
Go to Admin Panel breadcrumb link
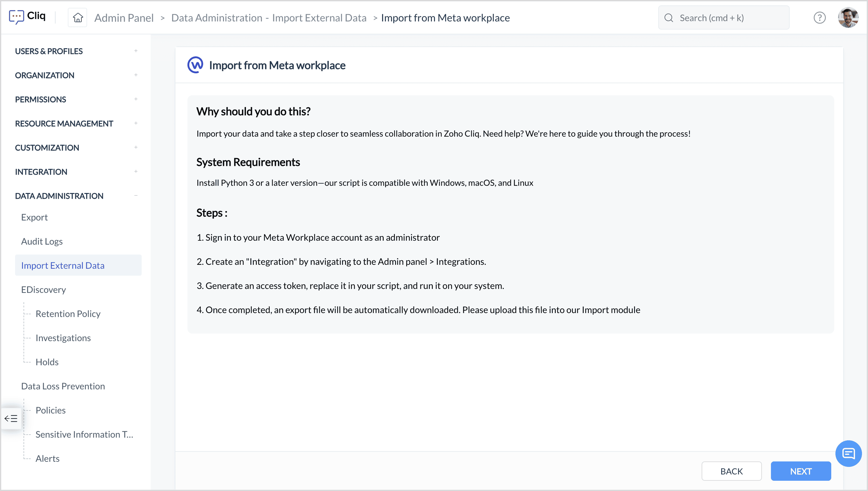click(x=124, y=17)
